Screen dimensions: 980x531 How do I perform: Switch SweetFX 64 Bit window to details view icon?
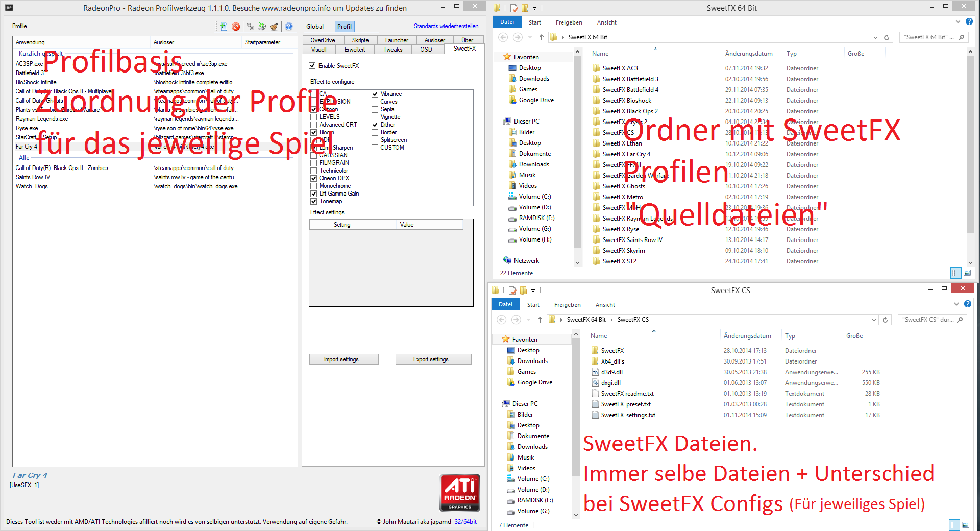tap(956, 273)
